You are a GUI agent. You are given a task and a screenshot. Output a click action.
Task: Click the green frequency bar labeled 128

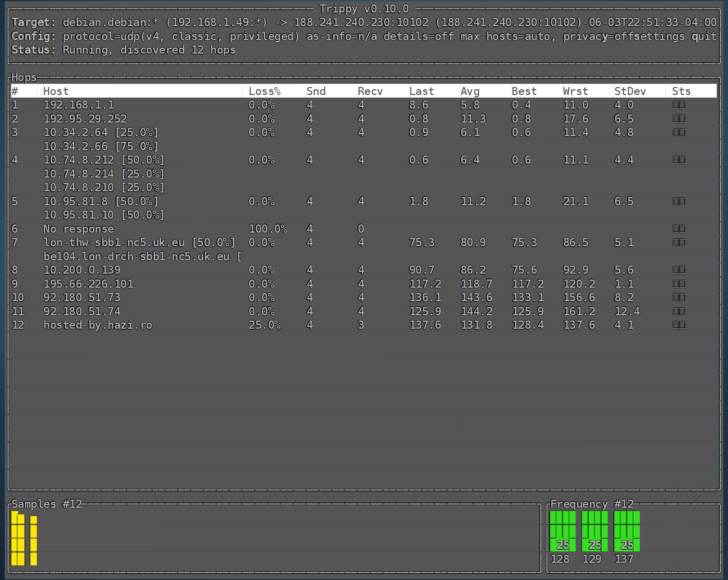point(562,531)
